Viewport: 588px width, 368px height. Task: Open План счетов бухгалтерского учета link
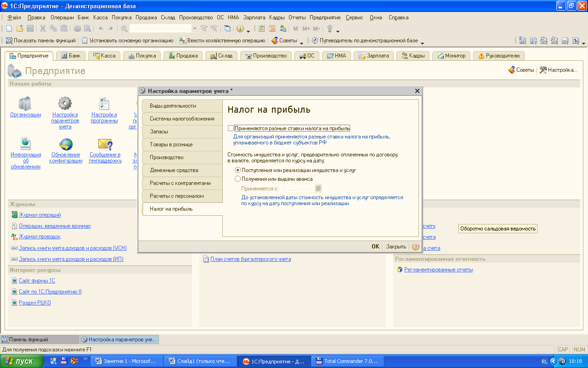(x=250, y=259)
